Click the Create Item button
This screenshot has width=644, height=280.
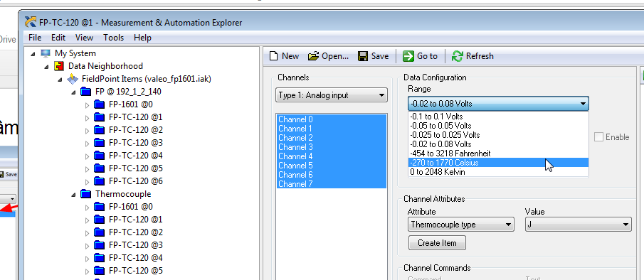pos(437,243)
